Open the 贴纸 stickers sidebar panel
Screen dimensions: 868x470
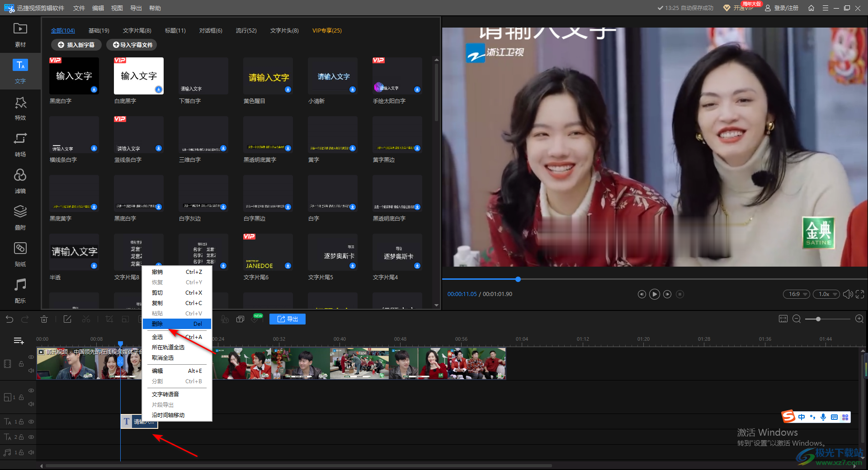[x=20, y=254]
